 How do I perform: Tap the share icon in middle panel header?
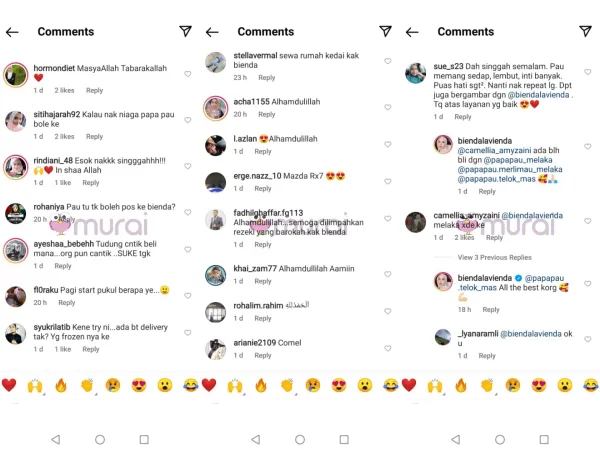[386, 32]
